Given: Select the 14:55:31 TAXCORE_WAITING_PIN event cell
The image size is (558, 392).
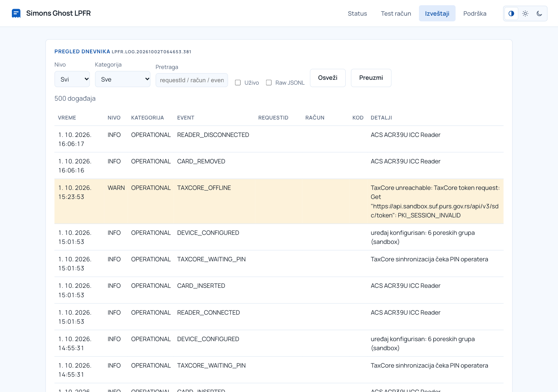Looking at the screenshot, I should (211, 366).
